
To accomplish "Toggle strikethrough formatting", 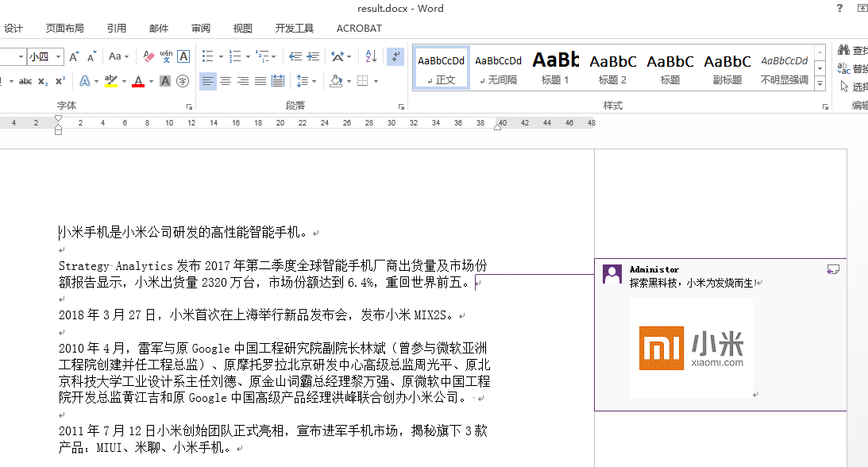I will point(25,81).
